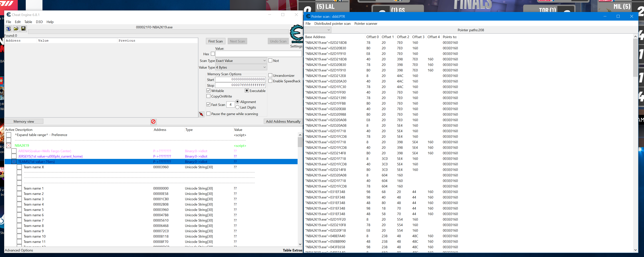644x257 pixels.
Task: Enable Pause the game while scanning
Action: [208, 114]
